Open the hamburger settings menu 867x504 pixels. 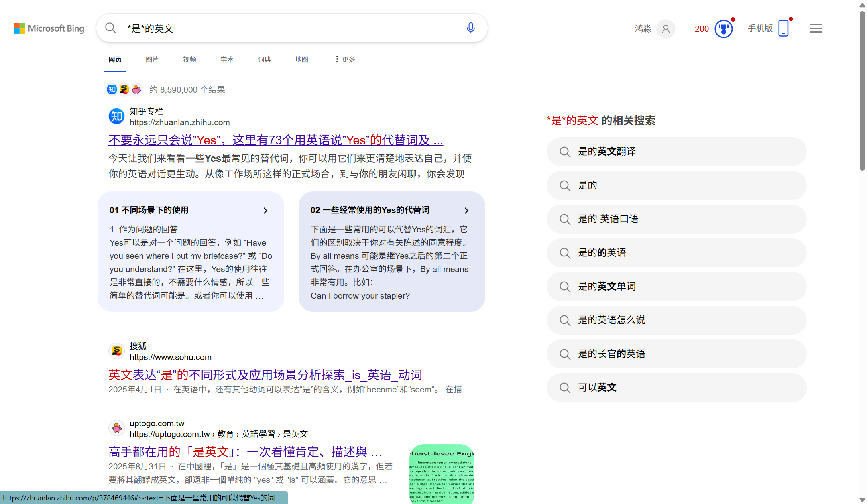(815, 28)
